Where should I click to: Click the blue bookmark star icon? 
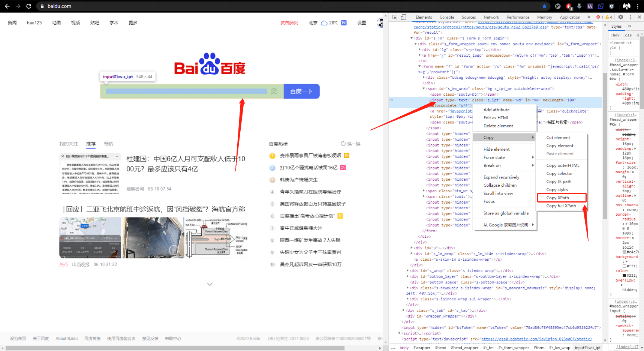tap(544, 6)
